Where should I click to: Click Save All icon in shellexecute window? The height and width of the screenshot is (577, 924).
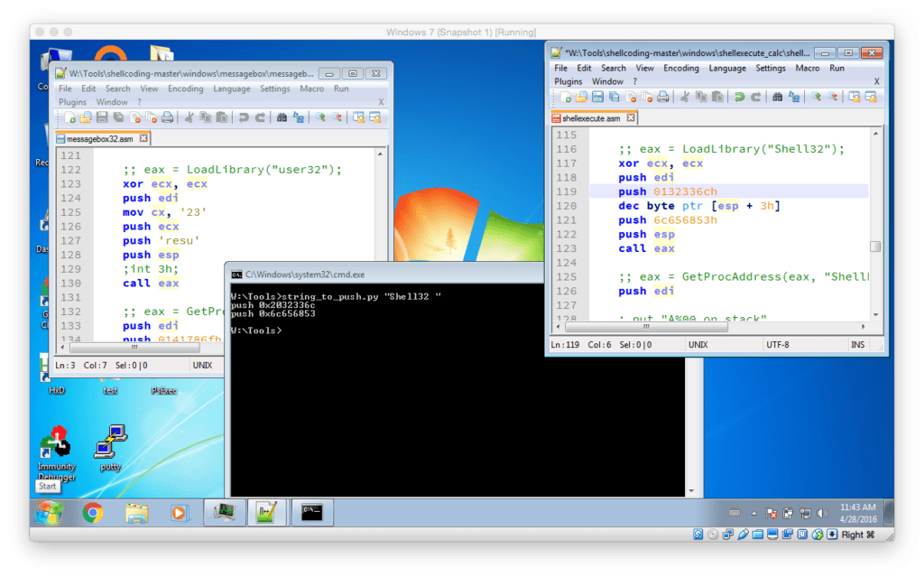coord(614,98)
